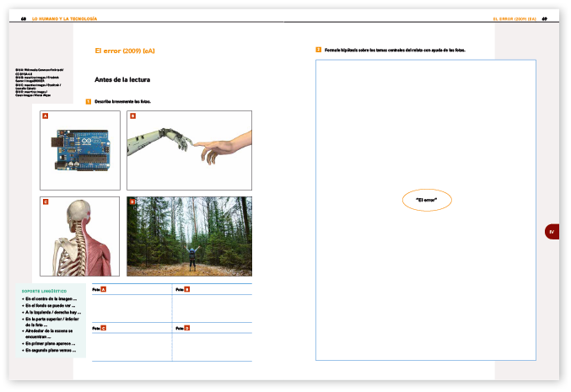Click the "Antes de la lectura" heading
Screen dimensions: 571x392
click(x=122, y=80)
